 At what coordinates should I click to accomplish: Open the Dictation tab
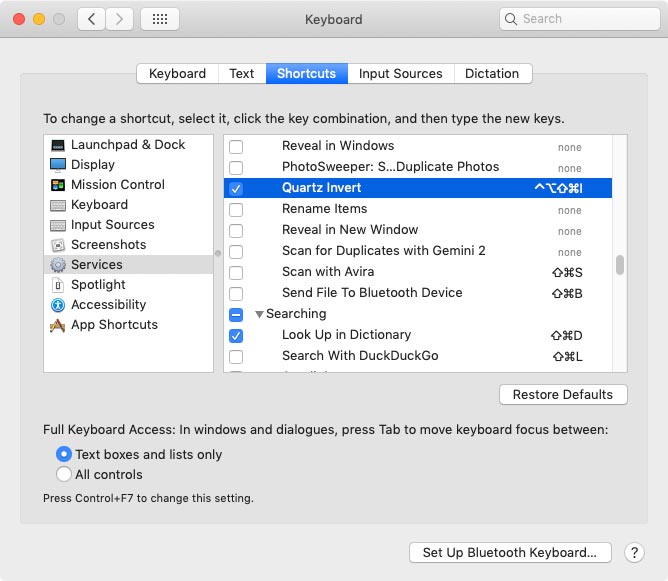[x=492, y=74]
